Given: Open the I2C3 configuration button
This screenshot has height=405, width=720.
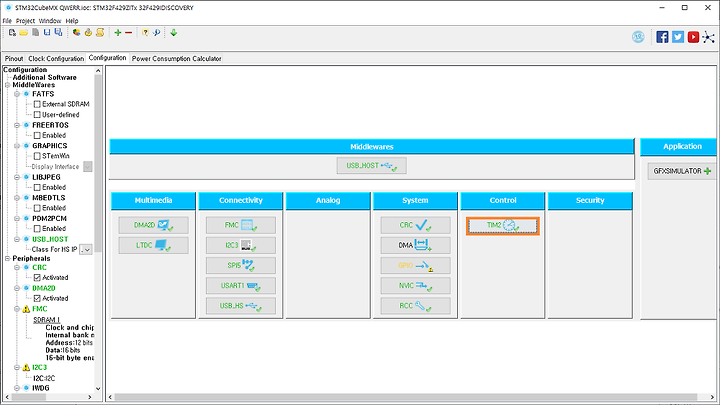Looking at the screenshot, I should tap(241, 245).
